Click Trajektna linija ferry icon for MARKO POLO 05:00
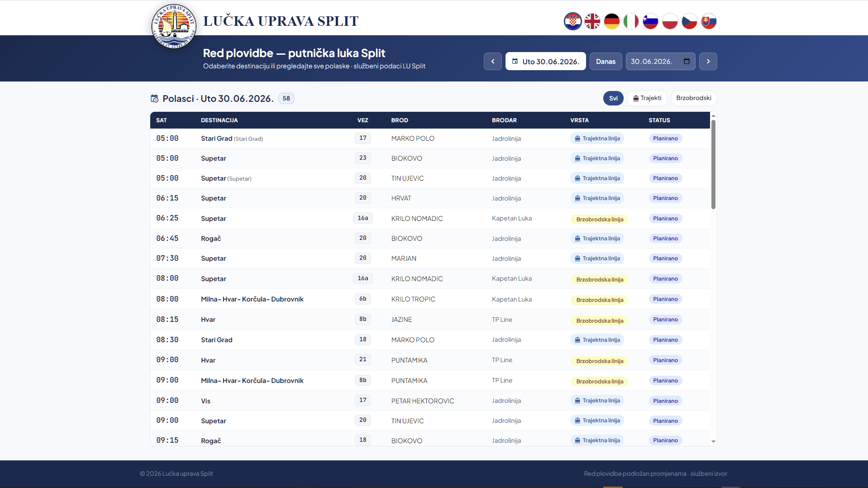 click(577, 139)
